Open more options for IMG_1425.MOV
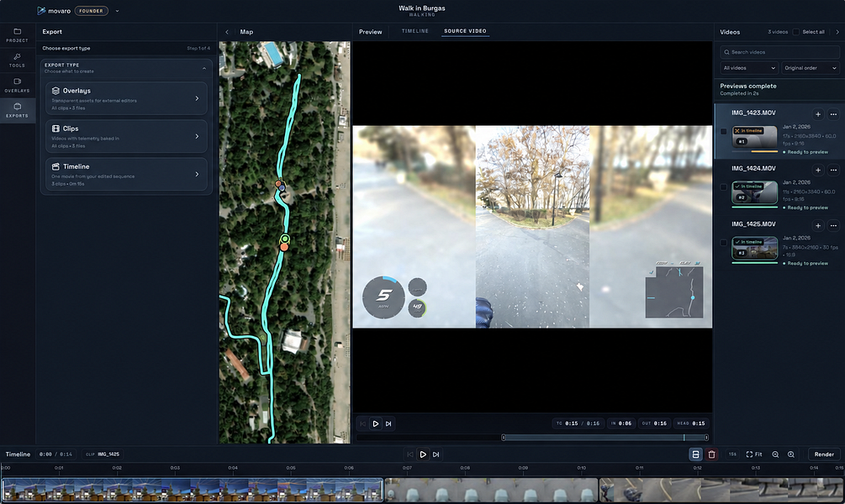This screenshot has height=504, width=845. coord(834,226)
